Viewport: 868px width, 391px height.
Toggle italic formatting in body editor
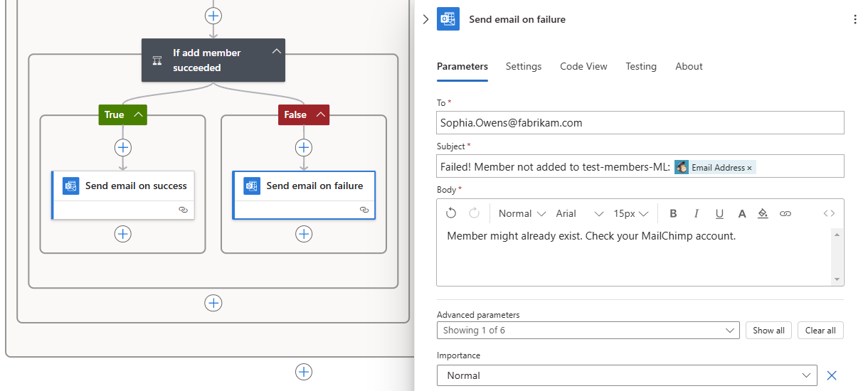(697, 213)
